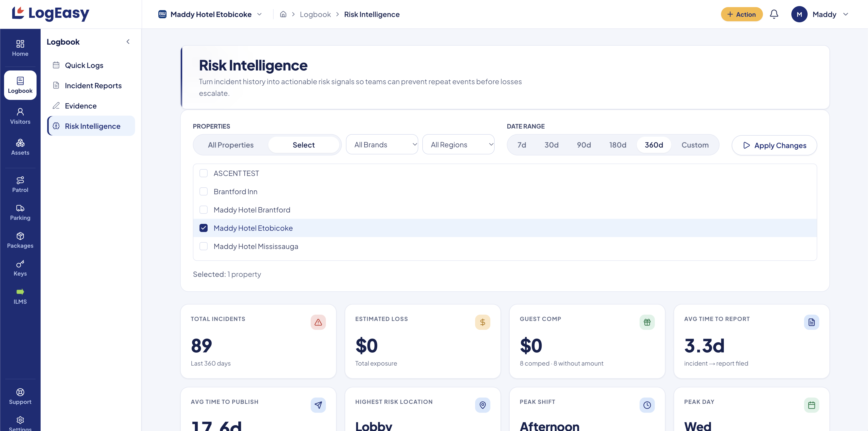The width and height of the screenshot is (868, 431).
Task: Open Incident Reports in Logbook menu
Action: (x=91, y=85)
